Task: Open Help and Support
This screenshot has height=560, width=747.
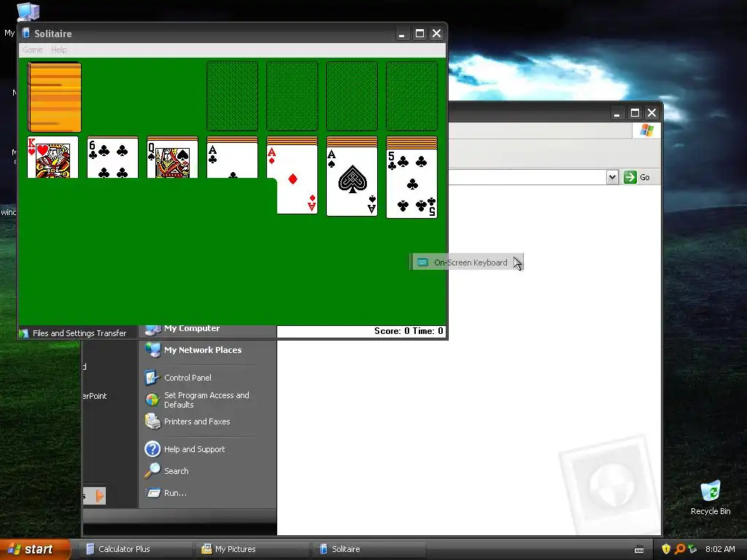Action: pos(194,449)
